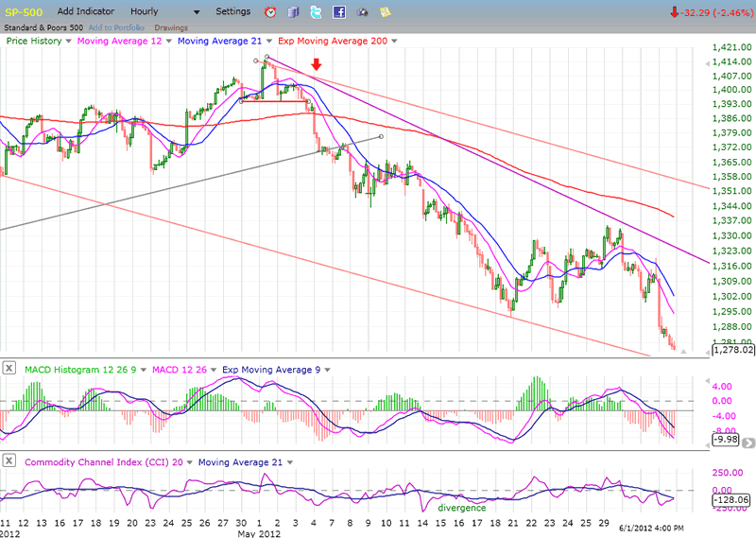This screenshot has width=756, height=538.
Task: Click the red arrow marker on chart
Action: click(318, 65)
